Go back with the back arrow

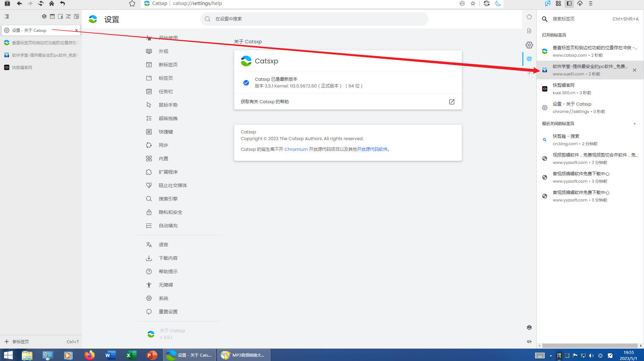click(19, 3)
